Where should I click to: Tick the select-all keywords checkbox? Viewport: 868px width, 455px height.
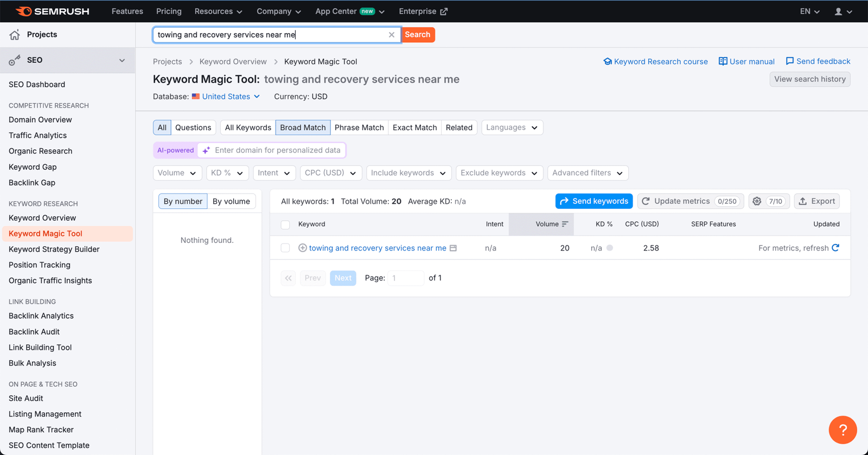click(x=285, y=224)
